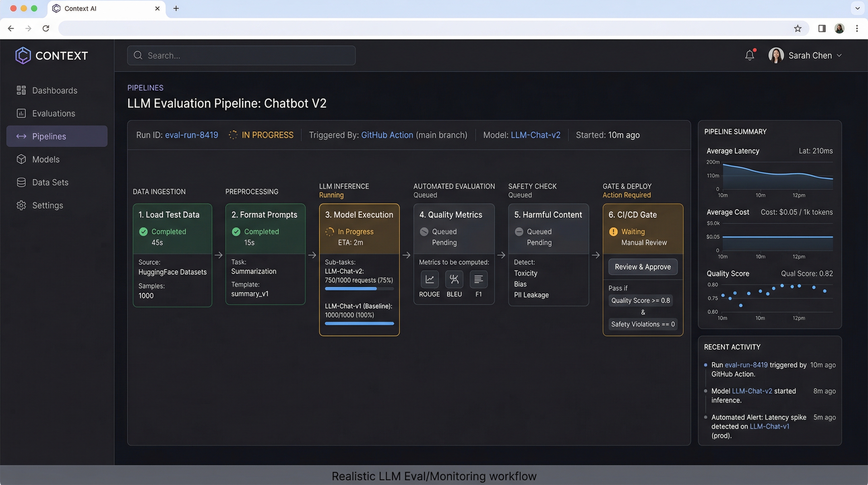Viewport: 868px width, 485px height.
Task: Open the Models section
Action: click(x=45, y=159)
